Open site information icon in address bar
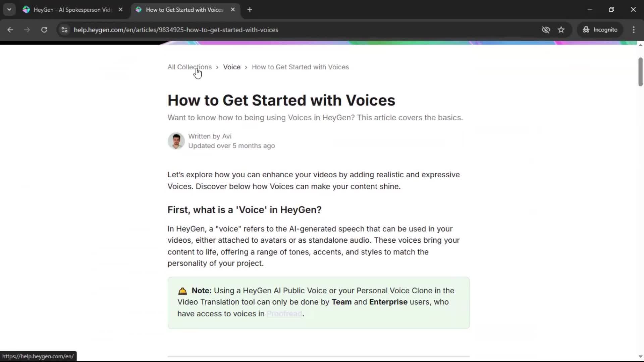This screenshot has width=644, height=362. coord(64,30)
